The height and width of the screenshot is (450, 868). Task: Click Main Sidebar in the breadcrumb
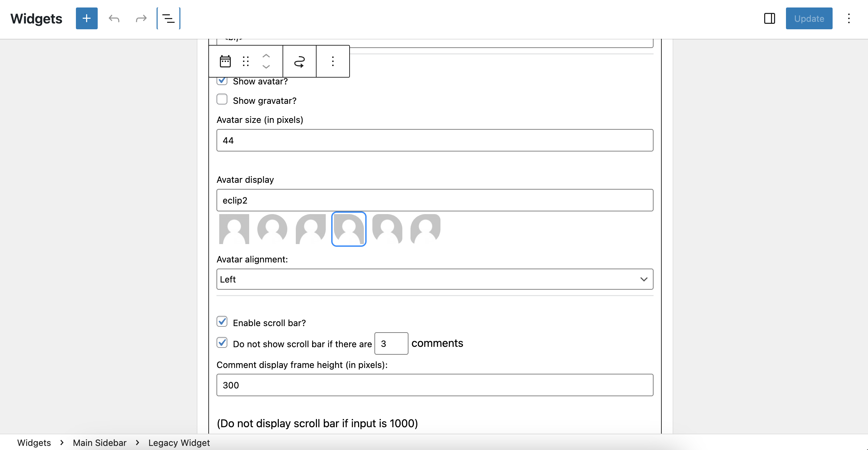(100, 443)
